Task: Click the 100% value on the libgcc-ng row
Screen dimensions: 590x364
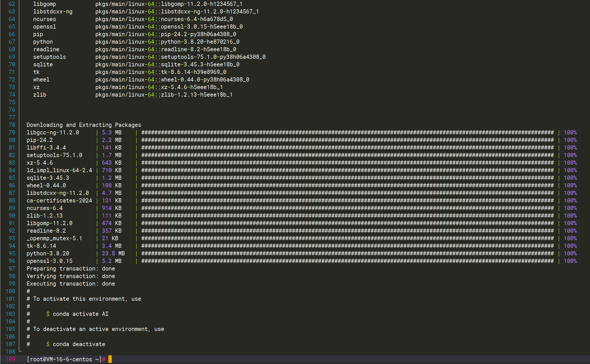Action: coord(570,132)
